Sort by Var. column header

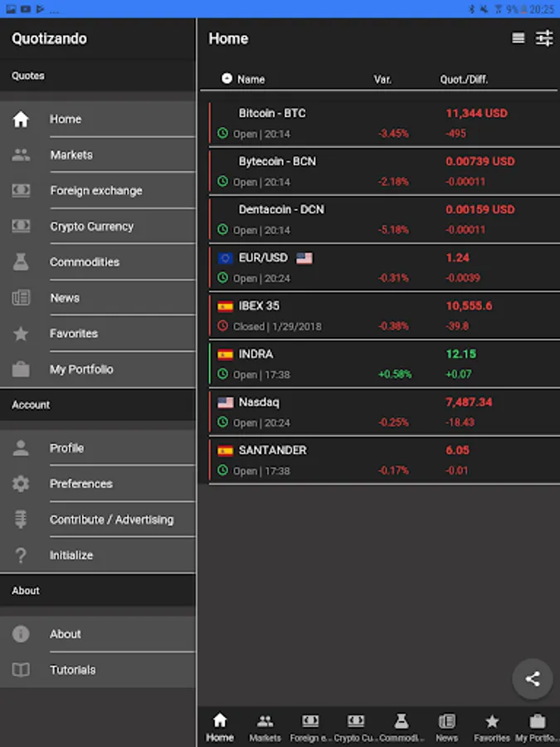click(382, 80)
